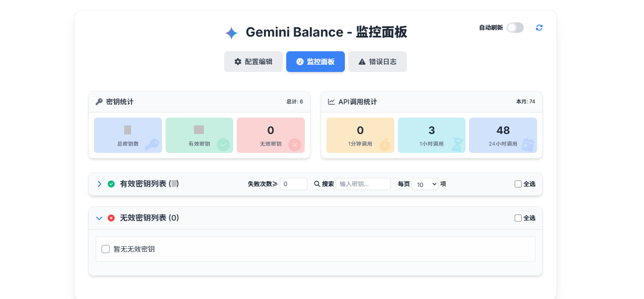
Task: Expand the 有效密钥列表 section
Action: coord(99,184)
